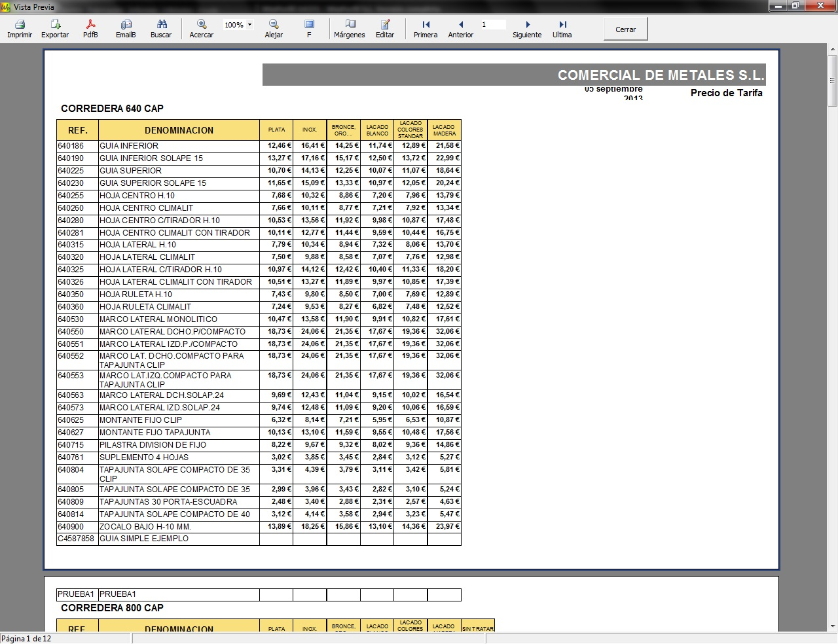The height and width of the screenshot is (644, 838).
Task: Click the INOX. column header
Action: [310, 130]
